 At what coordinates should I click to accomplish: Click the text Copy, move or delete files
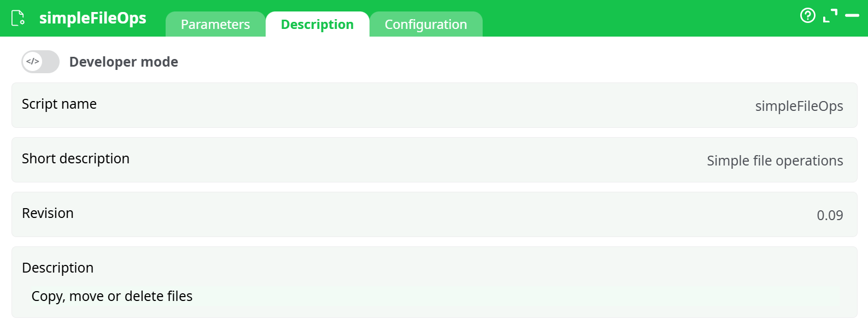[x=112, y=296]
